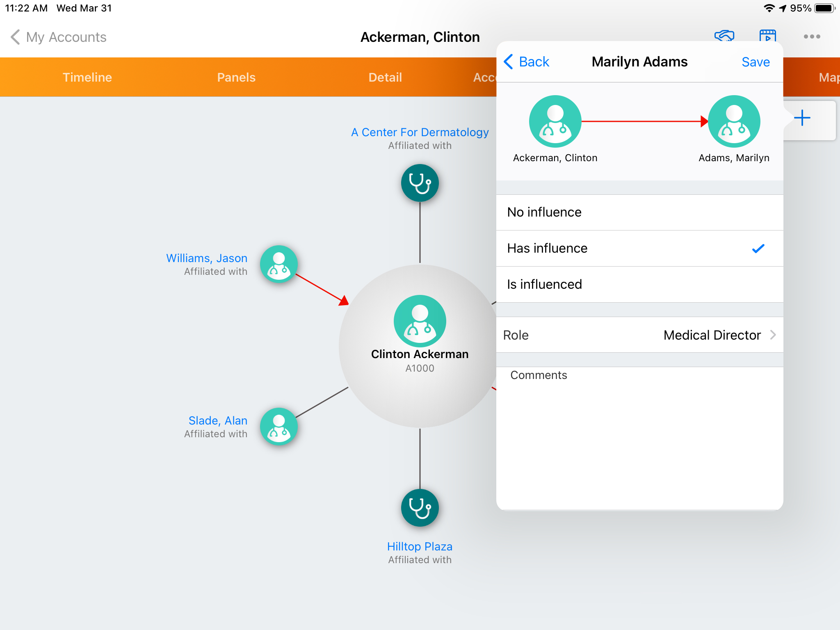840x630 pixels.
Task: Switch to the Timeline tab
Action: (x=87, y=78)
